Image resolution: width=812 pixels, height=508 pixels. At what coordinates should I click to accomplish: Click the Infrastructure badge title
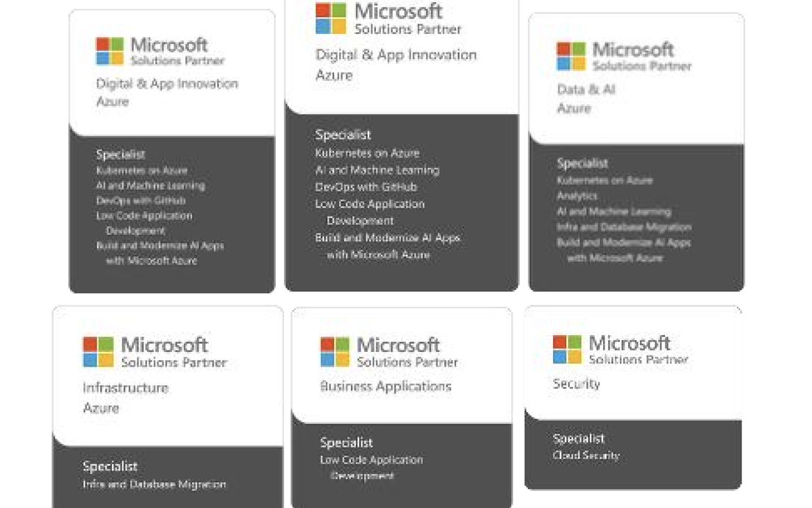point(125,388)
